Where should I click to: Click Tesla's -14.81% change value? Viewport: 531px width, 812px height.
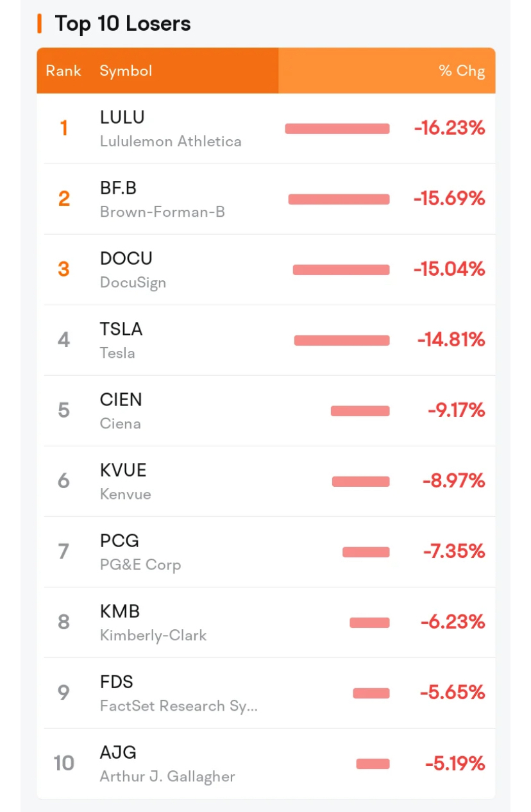pos(451,340)
